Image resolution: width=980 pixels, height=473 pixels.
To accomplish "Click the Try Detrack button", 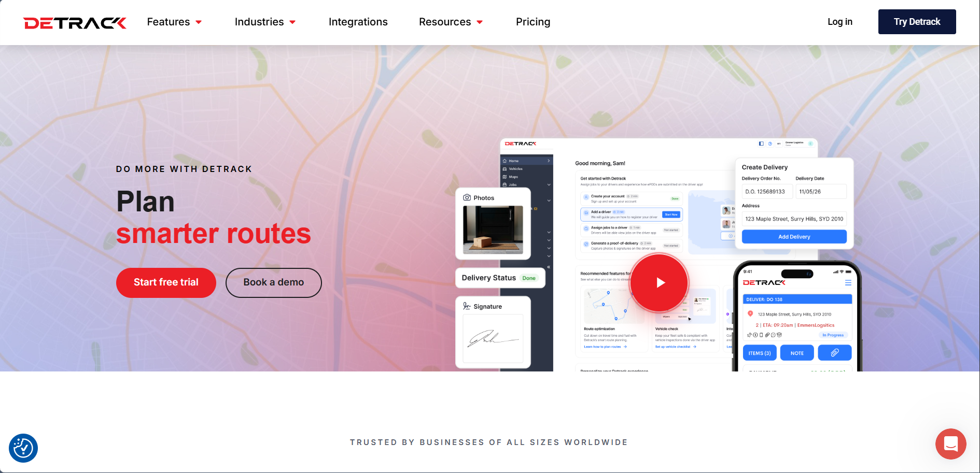I will [917, 22].
